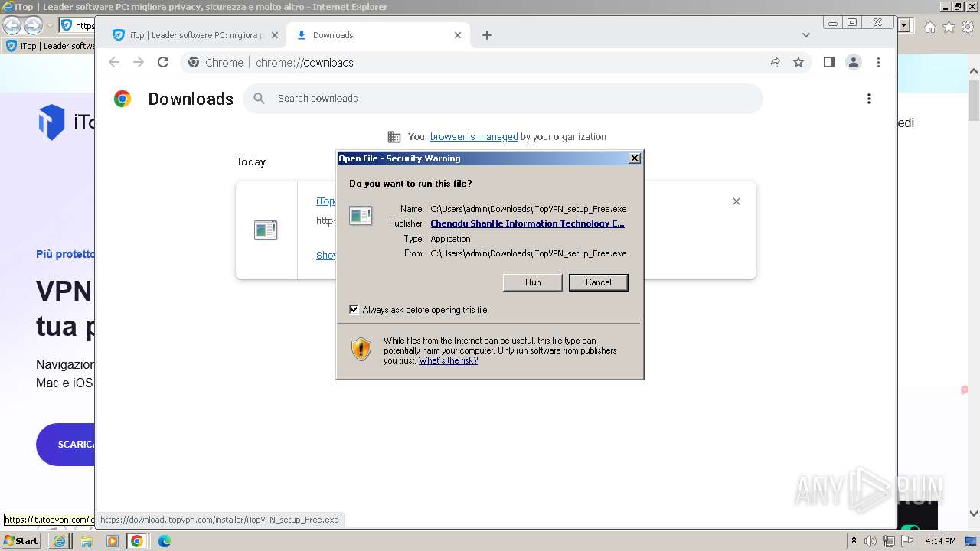Expand the Chrome tab search chevron

pos(805,35)
